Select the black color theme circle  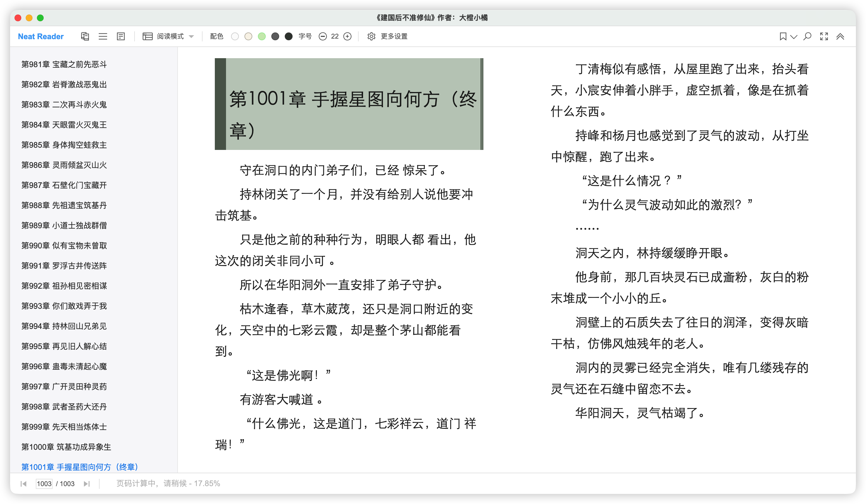tap(289, 36)
